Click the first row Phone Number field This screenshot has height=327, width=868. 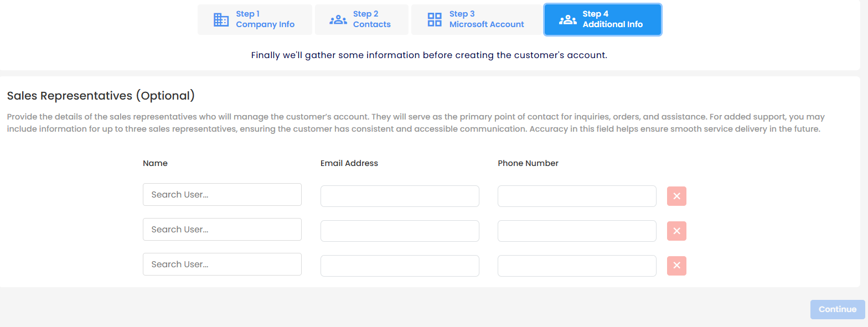pyautogui.click(x=577, y=196)
